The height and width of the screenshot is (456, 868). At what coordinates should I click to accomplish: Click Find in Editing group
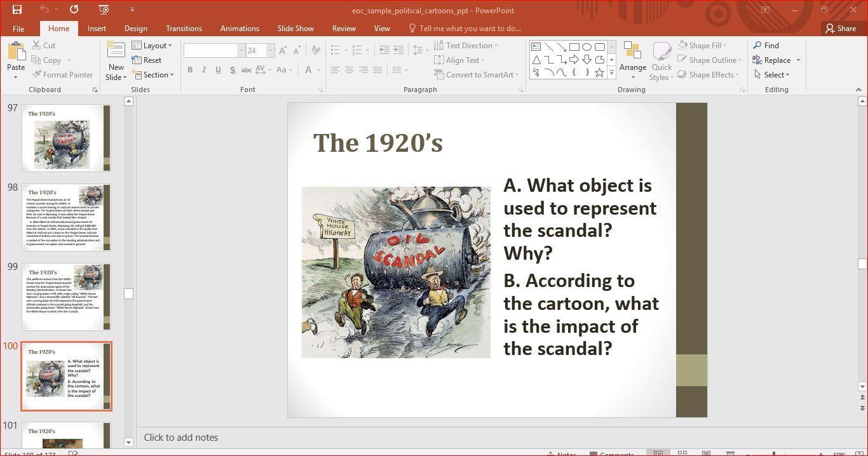tap(766, 46)
